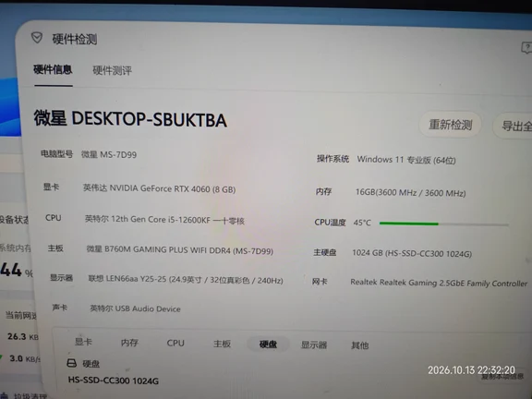Click the 操作系统 label
532x399 pixels.
pos(332,159)
